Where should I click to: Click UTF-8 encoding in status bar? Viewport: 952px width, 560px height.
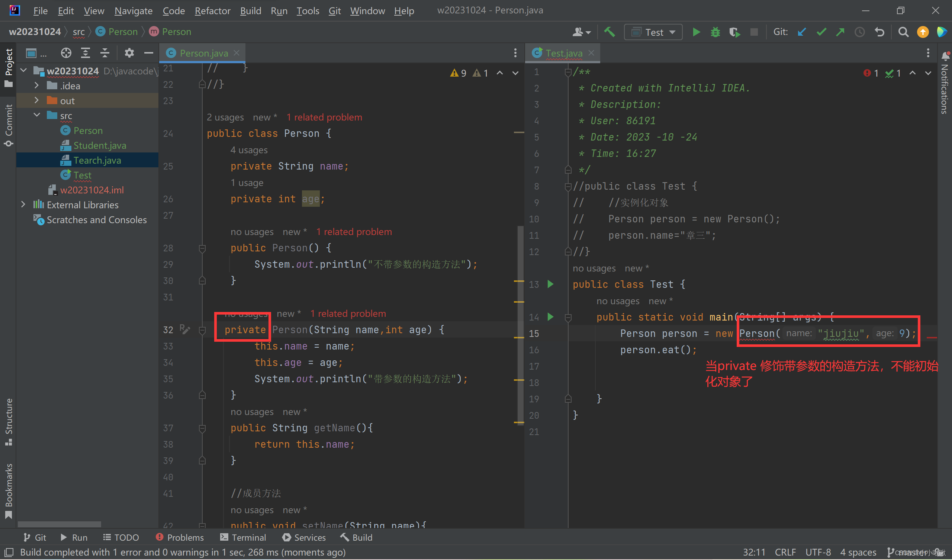click(x=818, y=552)
